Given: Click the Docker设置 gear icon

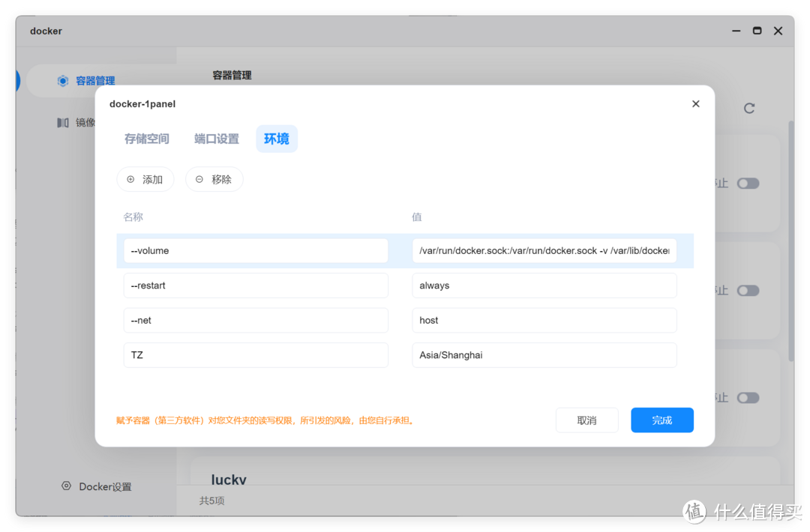Looking at the screenshot, I should 66,486.
